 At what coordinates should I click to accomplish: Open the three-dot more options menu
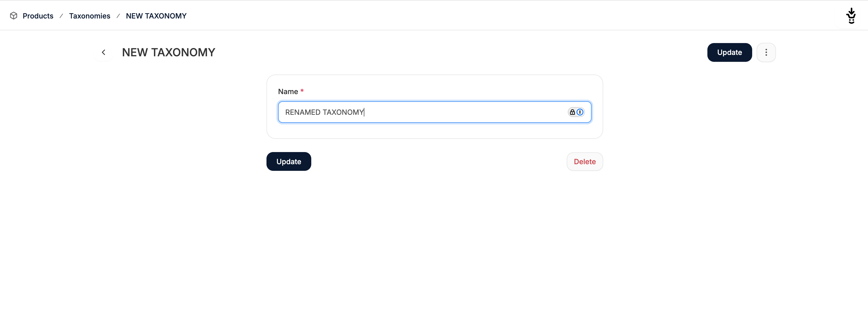(x=766, y=52)
